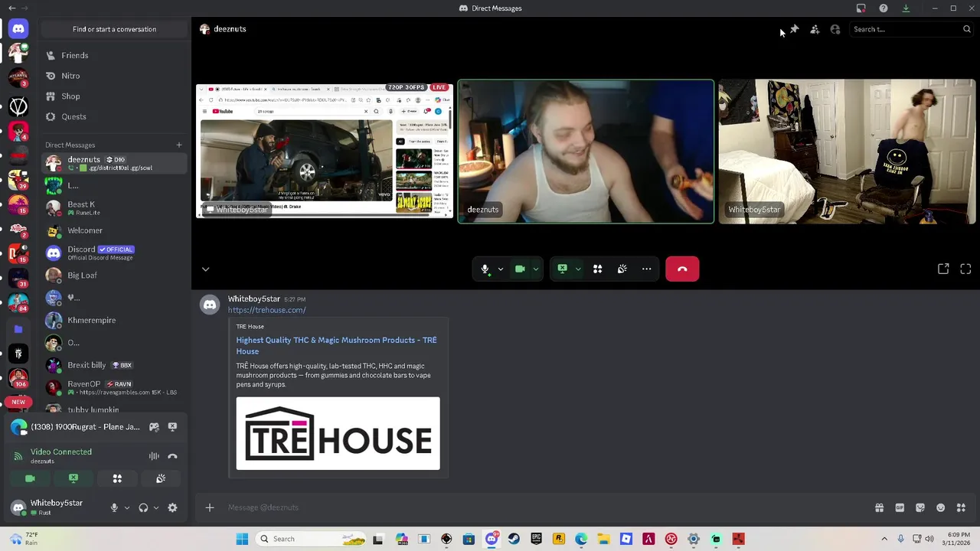
Task: Open activities launcher in the call controls
Action: point(598,269)
